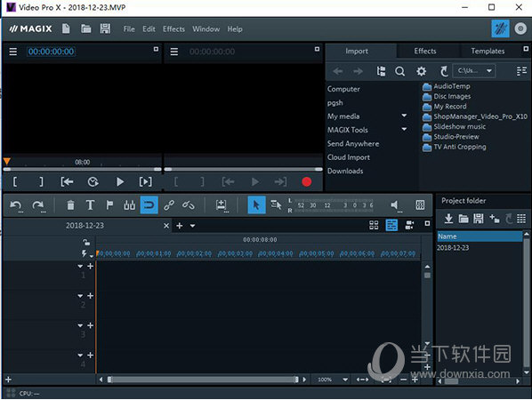Navigate forward in the media pool

[358, 71]
